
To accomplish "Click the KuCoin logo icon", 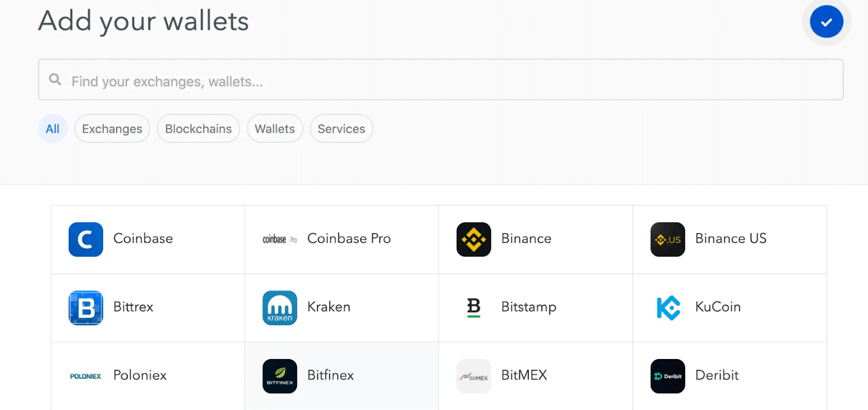I will coord(668,307).
